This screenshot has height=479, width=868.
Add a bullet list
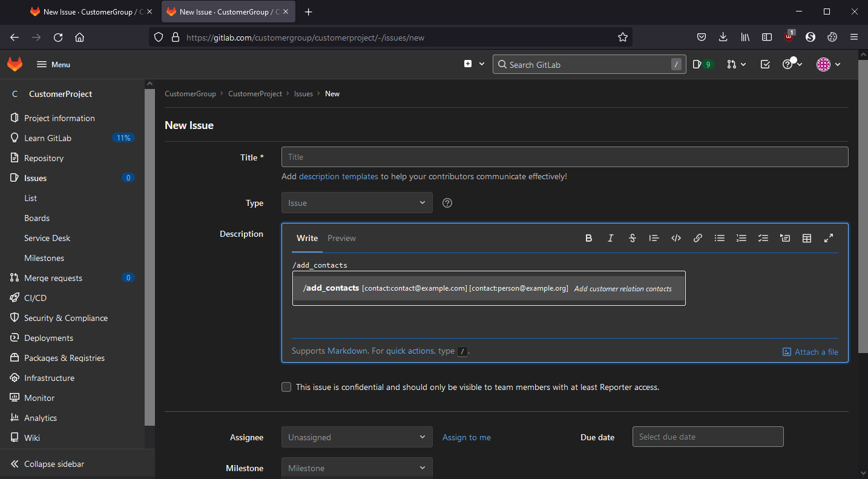[719, 239]
